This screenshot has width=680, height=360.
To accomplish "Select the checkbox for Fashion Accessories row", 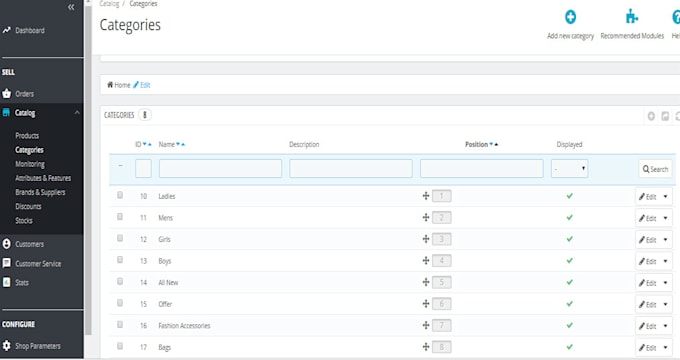I will click(x=120, y=324).
